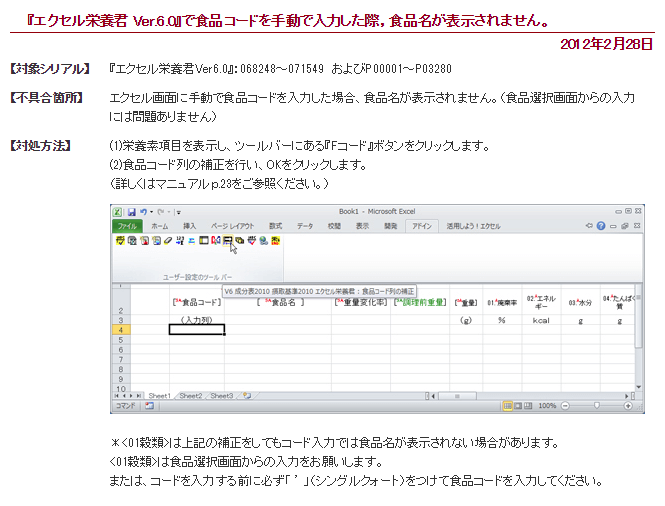The height and width of the screenshot is (506, 665).
Task: Click the ABC red checkmark toolbar icon
Action: pyautogui.click(x=251, y=240)
